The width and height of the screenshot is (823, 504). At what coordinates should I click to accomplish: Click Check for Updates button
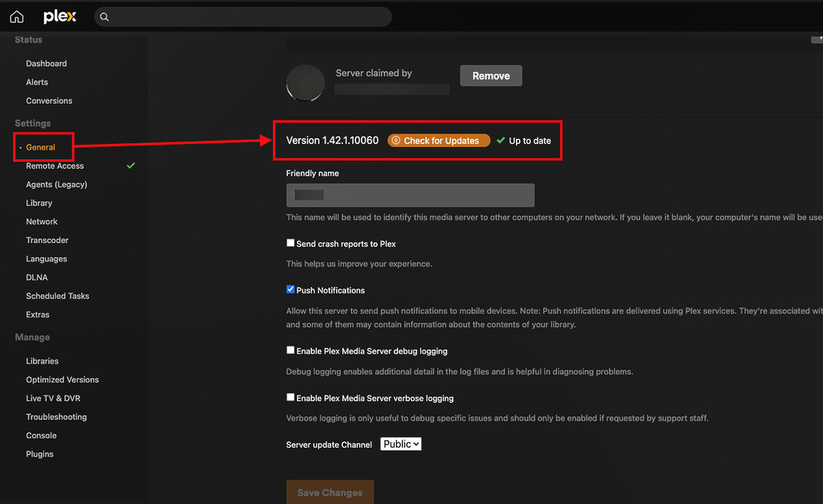tap(439, 141)
